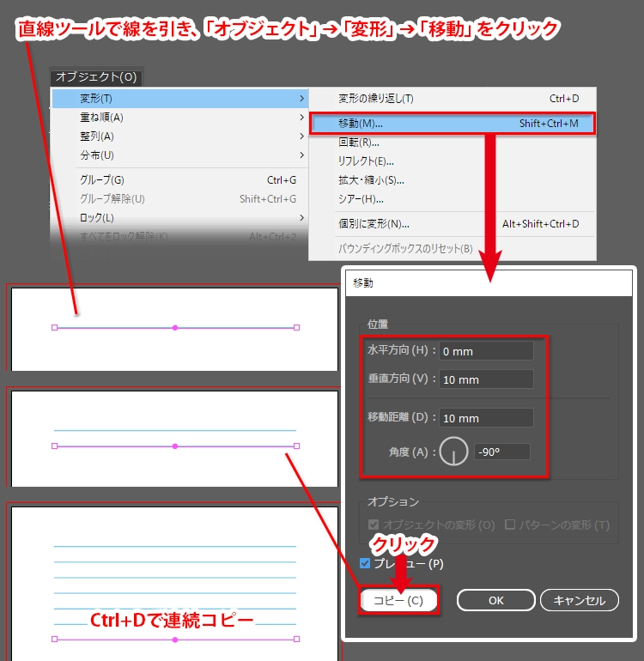Click the angle dial next to 角度 (A)
Image resolution: width=644 pixels, height=661 pixels.
(x=453, y=452)
